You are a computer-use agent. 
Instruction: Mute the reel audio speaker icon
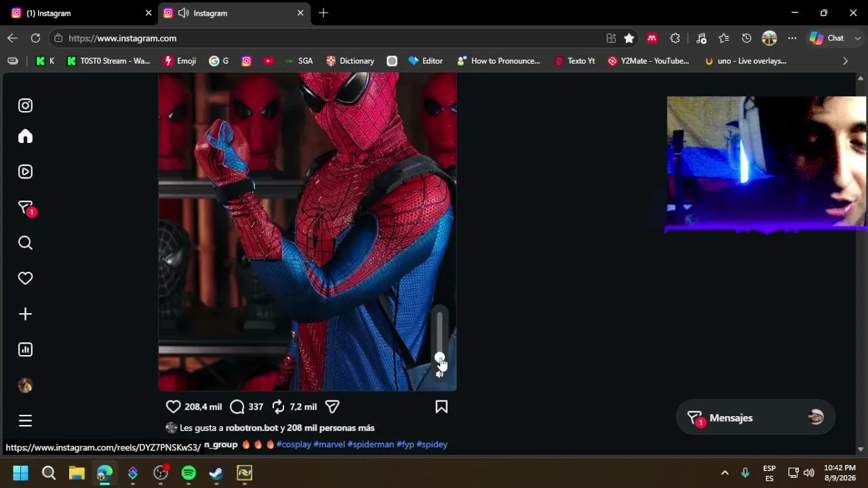(x=439, y=373)
